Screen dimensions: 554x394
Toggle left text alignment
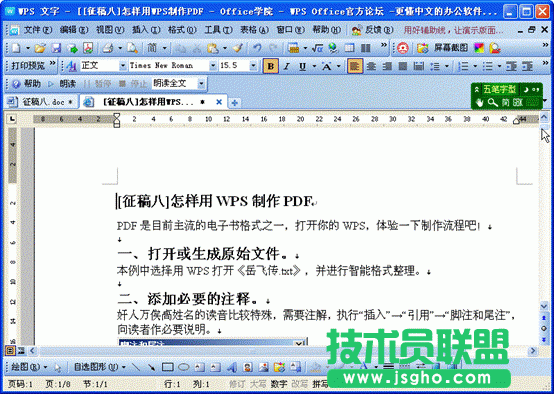point(354,66)
